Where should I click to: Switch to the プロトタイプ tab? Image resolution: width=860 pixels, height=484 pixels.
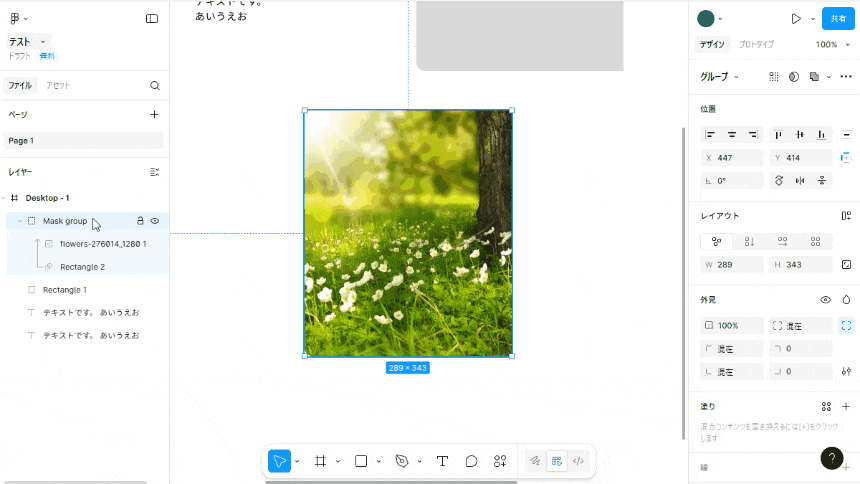tap(756, 45)
